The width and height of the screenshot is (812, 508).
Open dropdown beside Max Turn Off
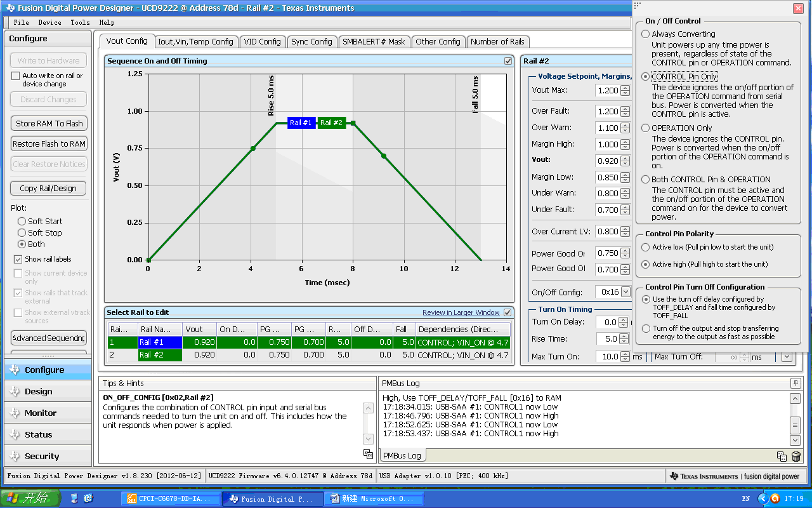point(787,357)
